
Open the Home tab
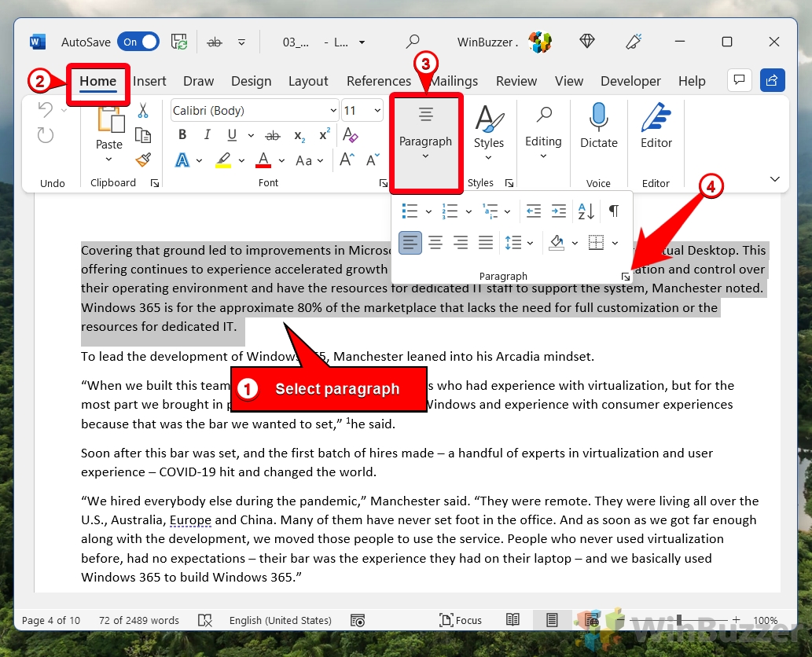(x=98, y=81)
